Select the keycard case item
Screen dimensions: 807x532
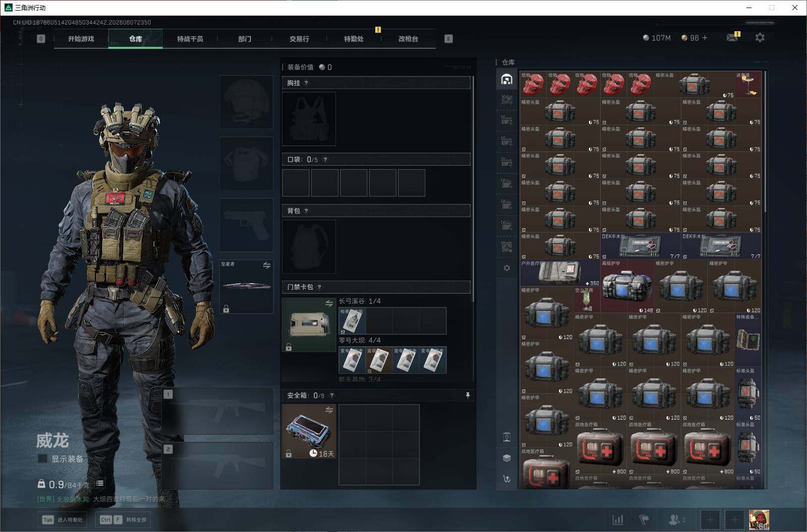pos(309,324)
